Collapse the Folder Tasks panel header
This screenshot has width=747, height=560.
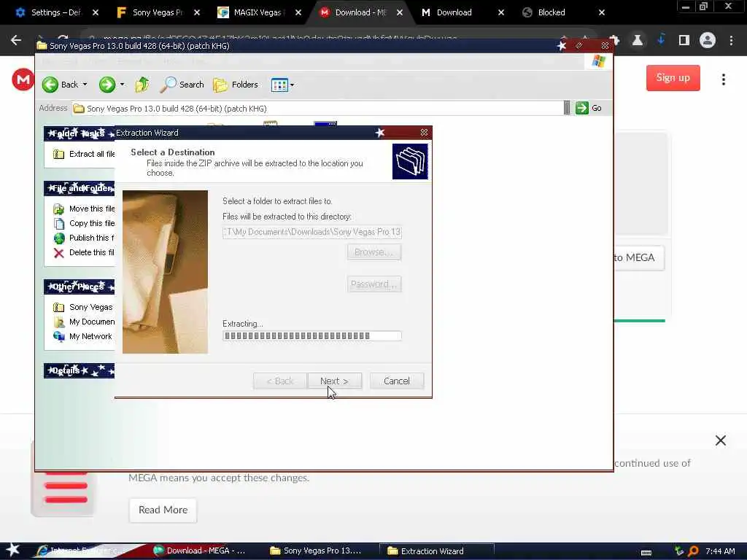(x=79, y=134)
